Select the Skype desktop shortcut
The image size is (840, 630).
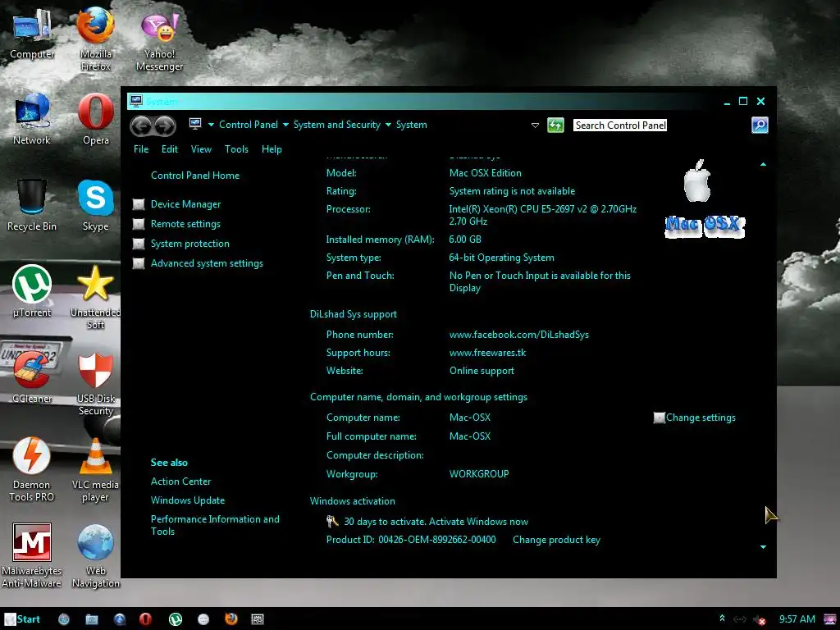(95, 206)
